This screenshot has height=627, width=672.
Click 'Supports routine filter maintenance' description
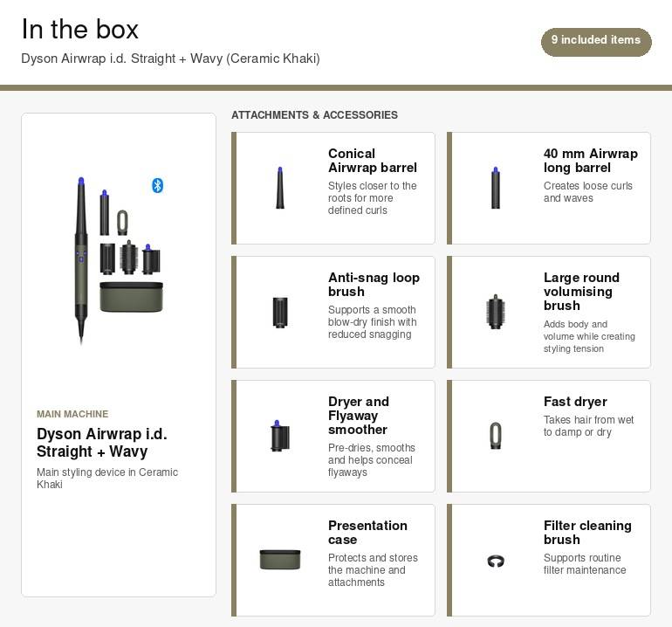pos(585,563)
